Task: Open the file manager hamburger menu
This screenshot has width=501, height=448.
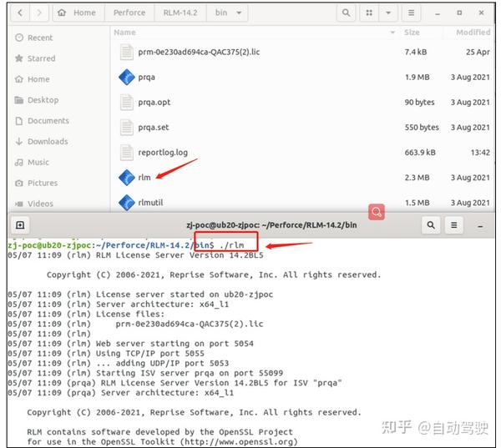Action: click(x=411, y=13)
